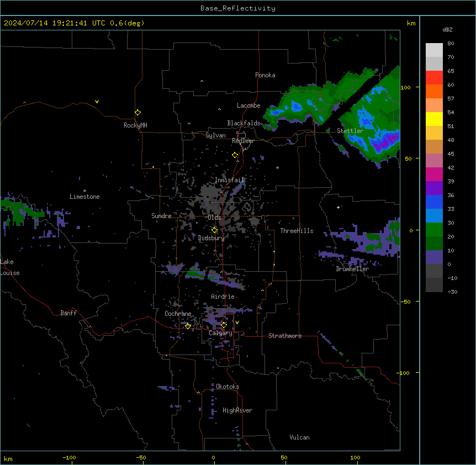Click the ThreeHills label

pos(297,231)
